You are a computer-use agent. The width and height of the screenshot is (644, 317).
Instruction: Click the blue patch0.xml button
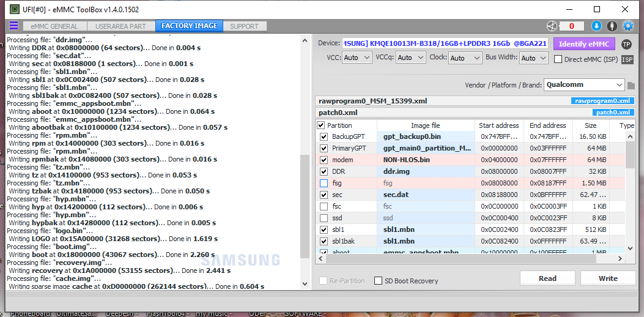coord(613,113)
